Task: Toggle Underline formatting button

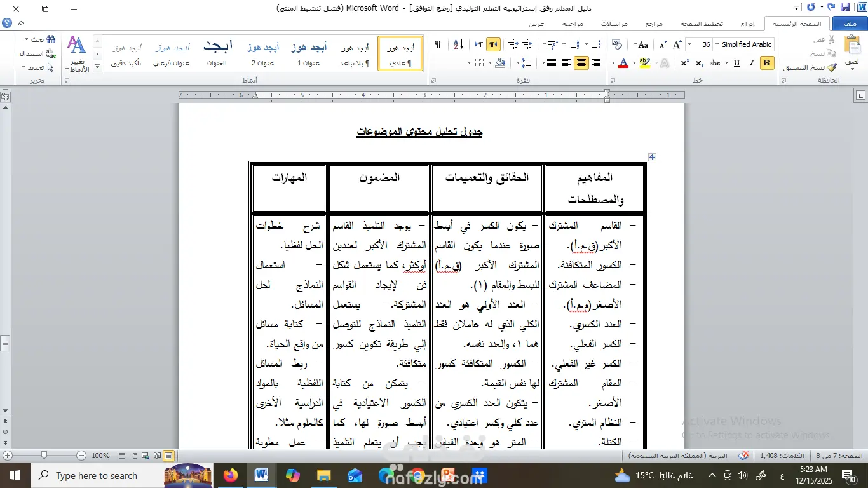Action: point(736,63)
